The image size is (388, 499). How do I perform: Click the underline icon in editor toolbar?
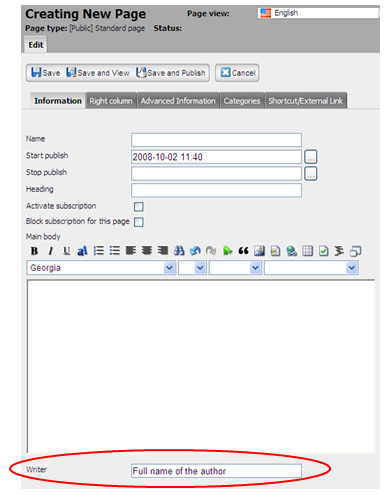(x=66, y=251)
